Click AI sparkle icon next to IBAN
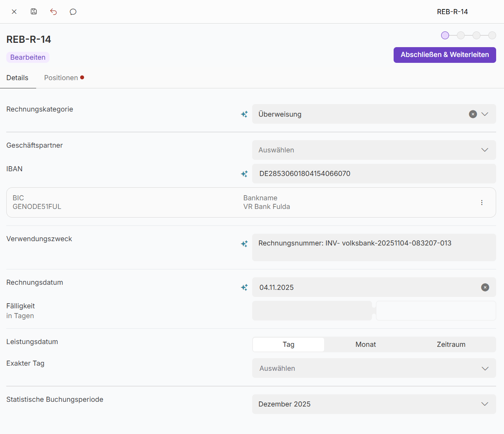This screenshot has width=504, height=434. tap(244, 174)
